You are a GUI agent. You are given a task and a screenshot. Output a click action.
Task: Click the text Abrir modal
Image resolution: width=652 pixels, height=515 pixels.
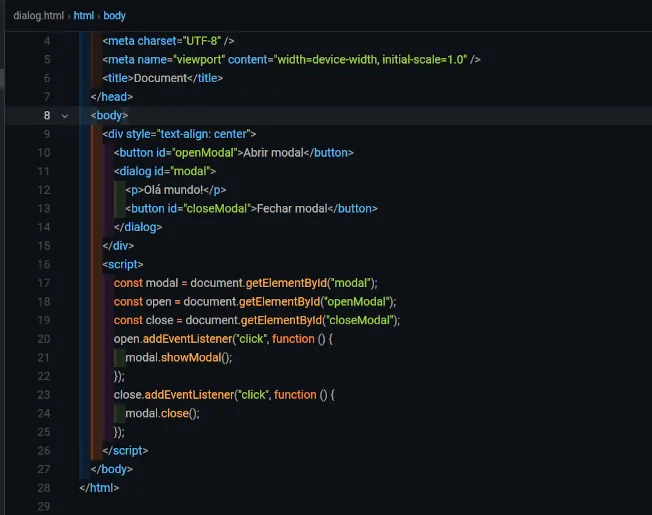pos(273,153)
